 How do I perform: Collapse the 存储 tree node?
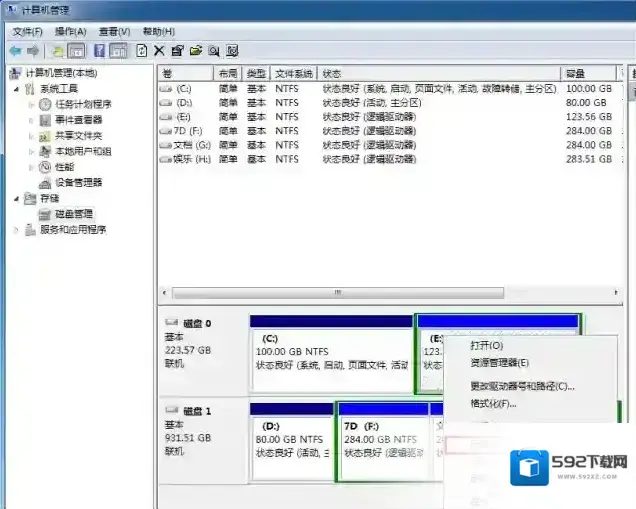click(16, 198)
